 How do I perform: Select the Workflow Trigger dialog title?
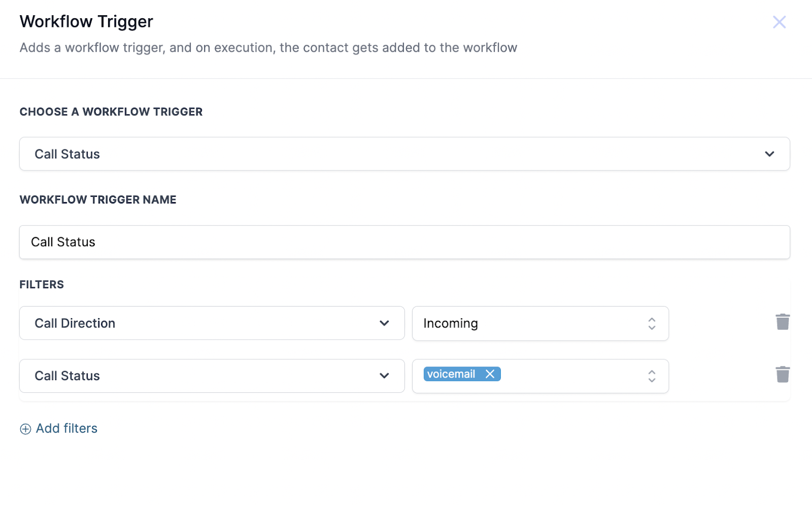click(x=86, y=21)
